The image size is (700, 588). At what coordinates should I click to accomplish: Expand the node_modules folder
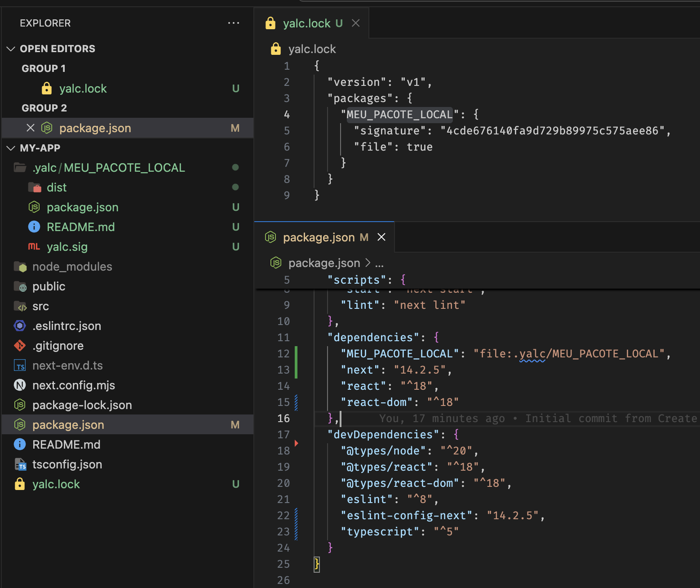128,267
